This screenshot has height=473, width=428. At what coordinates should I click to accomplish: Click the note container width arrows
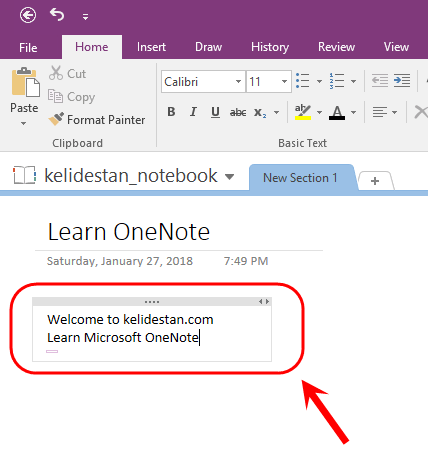(x=264, y=302)
